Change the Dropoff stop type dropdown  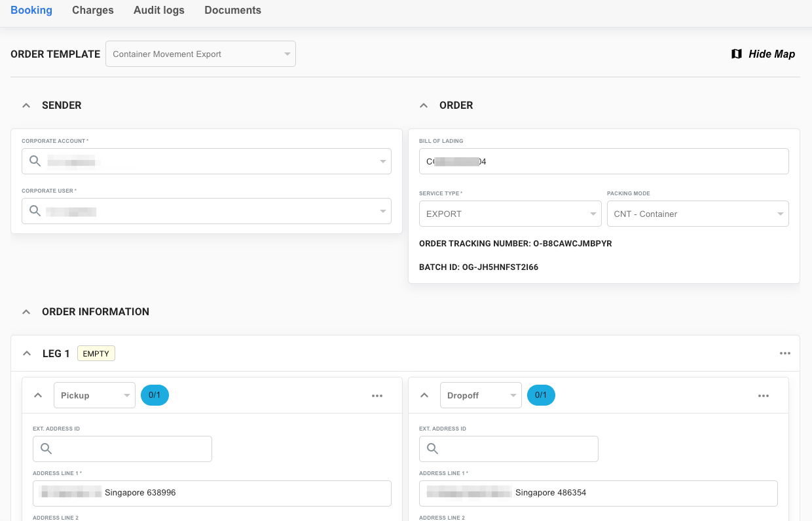[x=481, y=395]
